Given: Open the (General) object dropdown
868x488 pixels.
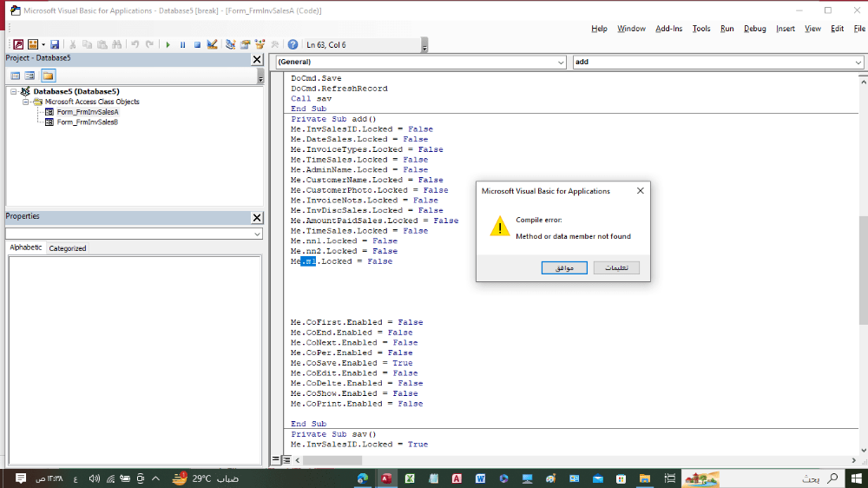Looking at the screenshot, I should pyautogui.click(x=560, y=63).
